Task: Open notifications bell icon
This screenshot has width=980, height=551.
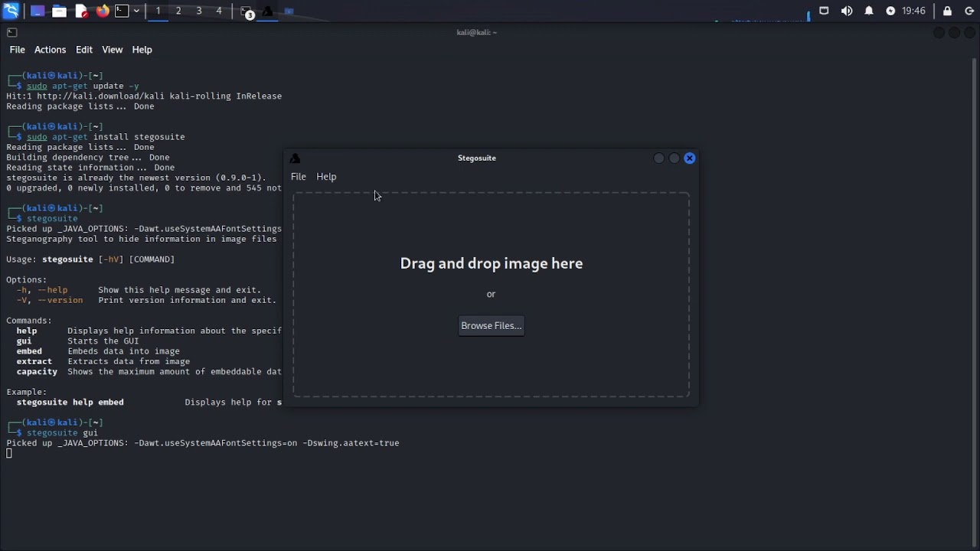Action: pyautogui.click(x=869, y=11)
